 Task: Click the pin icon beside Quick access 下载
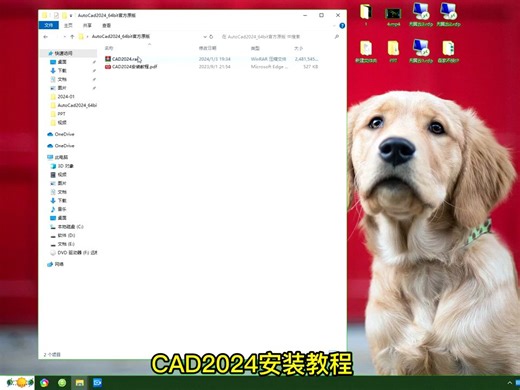pyautogui.click(x=94, y=71)
